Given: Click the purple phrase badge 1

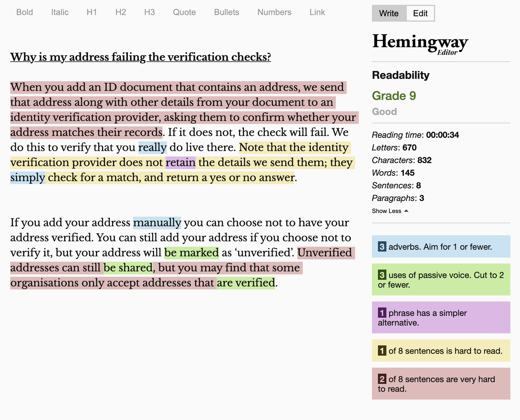Looking at the screenshot, I should click(x=382, y=313).
